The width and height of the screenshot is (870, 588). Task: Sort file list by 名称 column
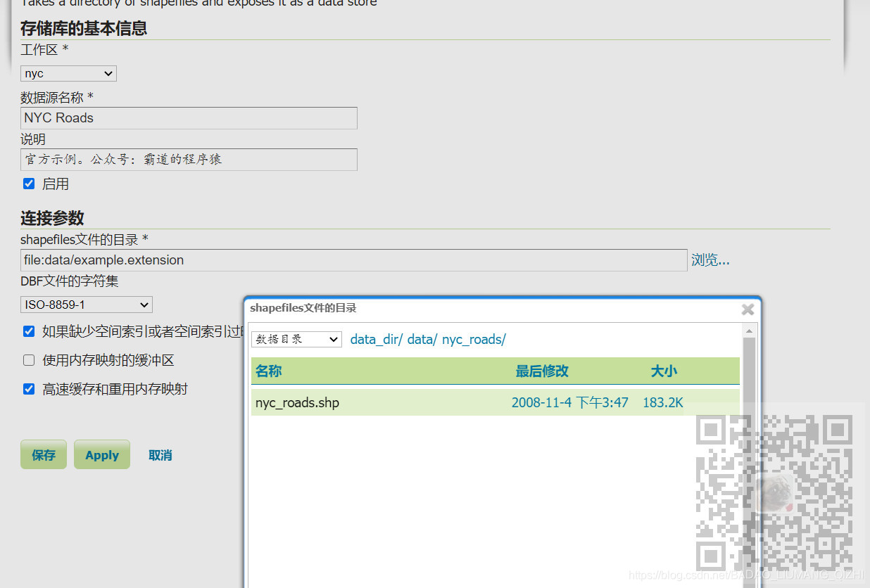tap(269, 371)
